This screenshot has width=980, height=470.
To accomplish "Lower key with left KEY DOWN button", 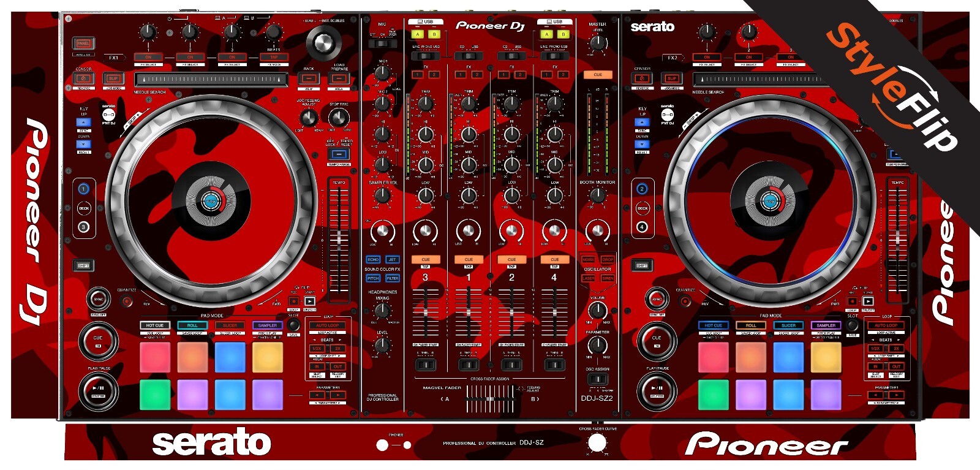I will (x=83, y=144).
